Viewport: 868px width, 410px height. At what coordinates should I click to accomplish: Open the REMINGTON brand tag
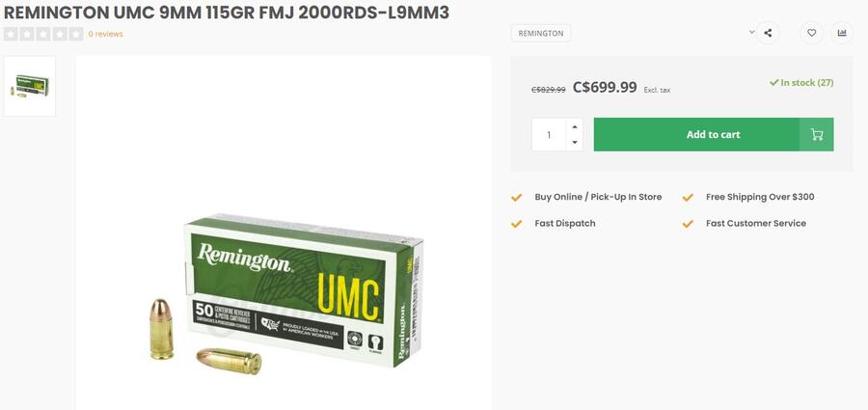[x=541, y=33]
